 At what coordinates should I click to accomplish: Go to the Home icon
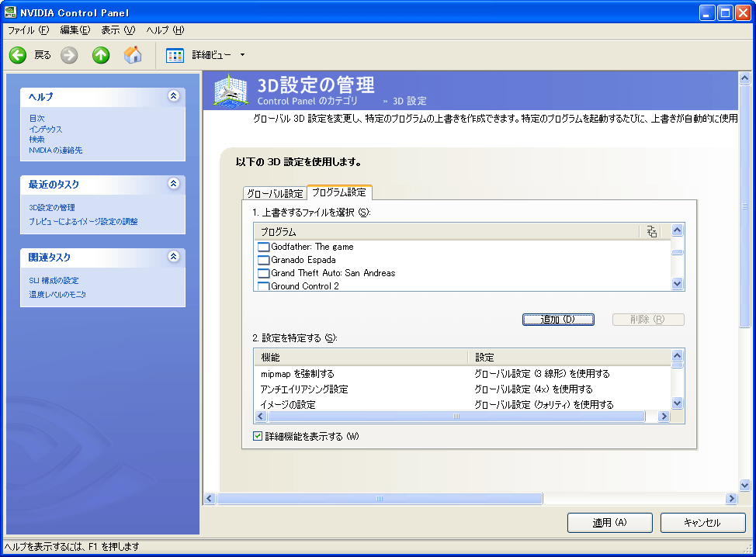pyautogui.click(x=133, y=55)
